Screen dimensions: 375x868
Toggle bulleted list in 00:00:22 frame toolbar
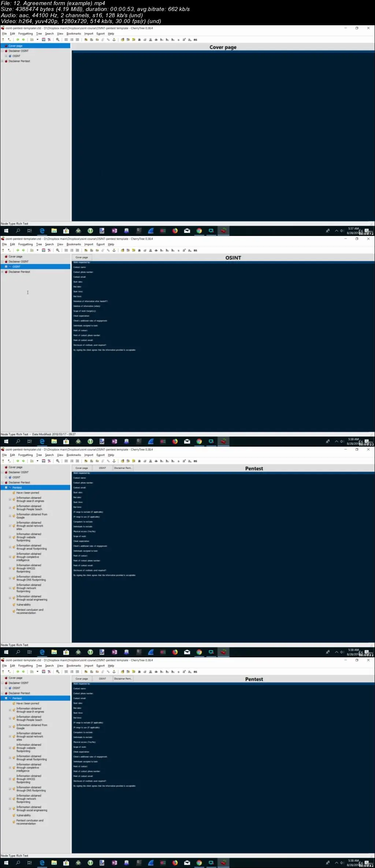coord(66,250)
